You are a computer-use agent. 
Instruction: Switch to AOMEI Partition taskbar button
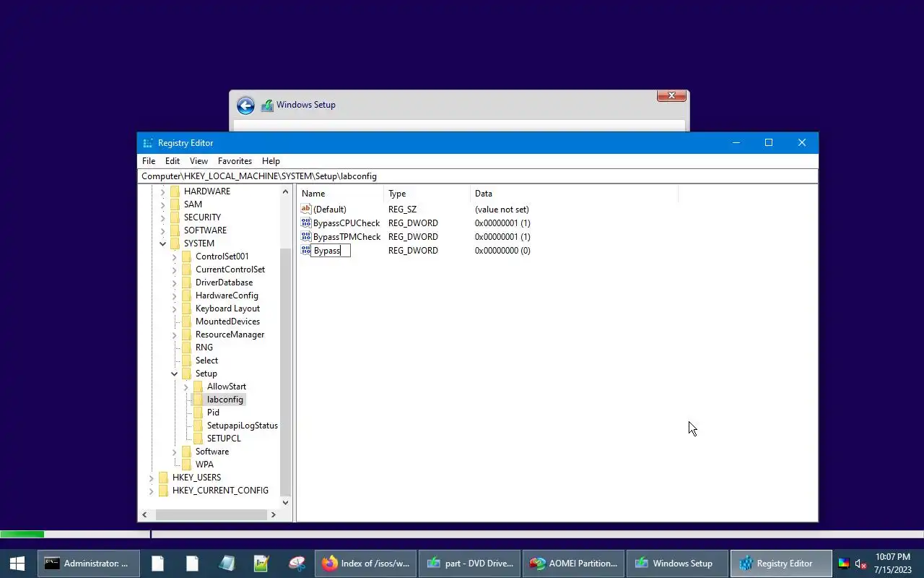[574, 564]
